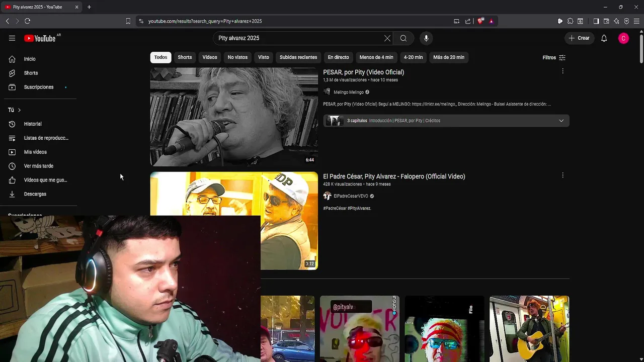Visit the Melingo Melingo channel name
644x362 pixels.
pos(349,93)
